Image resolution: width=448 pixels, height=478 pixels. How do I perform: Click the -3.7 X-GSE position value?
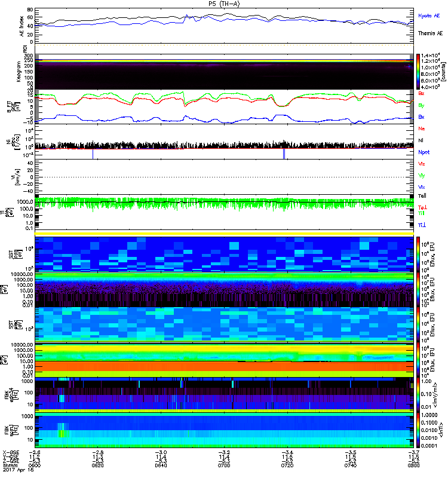[x=413, y=452]
